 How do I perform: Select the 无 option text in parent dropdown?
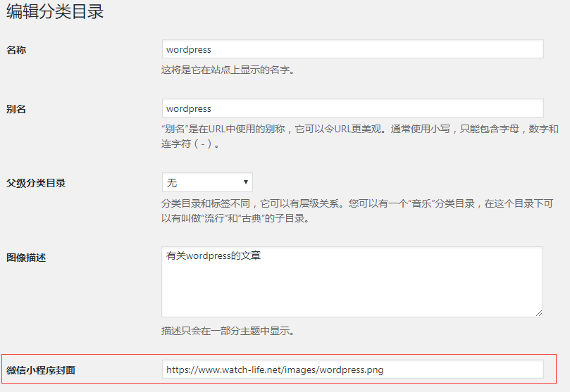[x=172, y=183]
